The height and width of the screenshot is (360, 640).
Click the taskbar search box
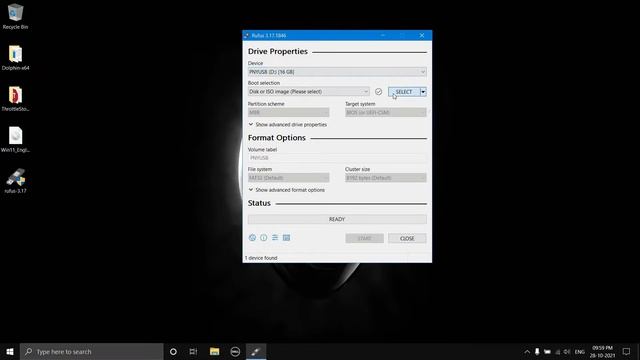coord(92,351)
